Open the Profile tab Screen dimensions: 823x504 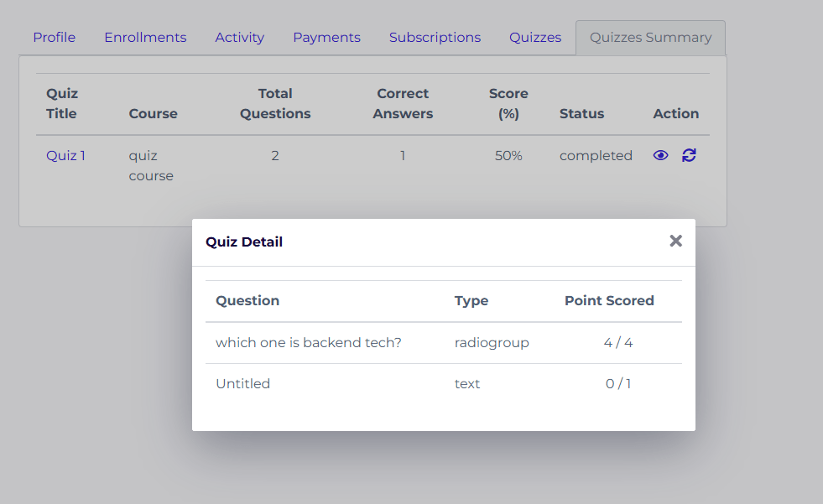tap(55, 38)
